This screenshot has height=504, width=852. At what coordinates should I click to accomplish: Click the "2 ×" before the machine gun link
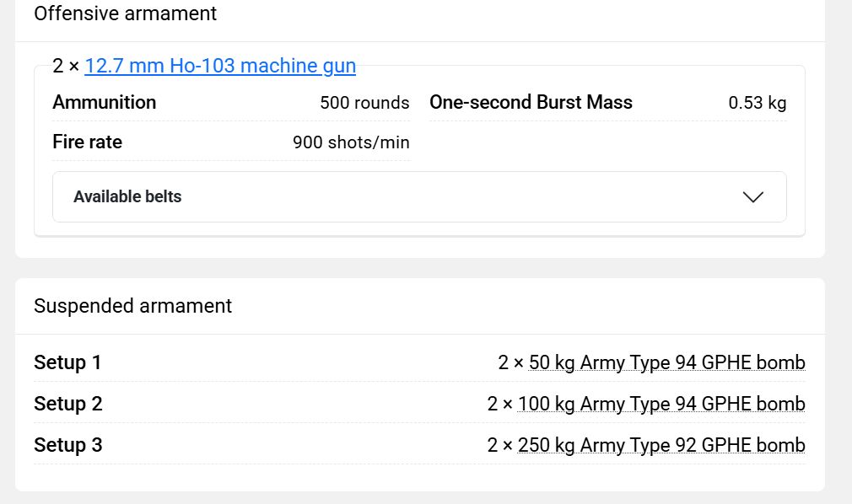pos(66,66)
